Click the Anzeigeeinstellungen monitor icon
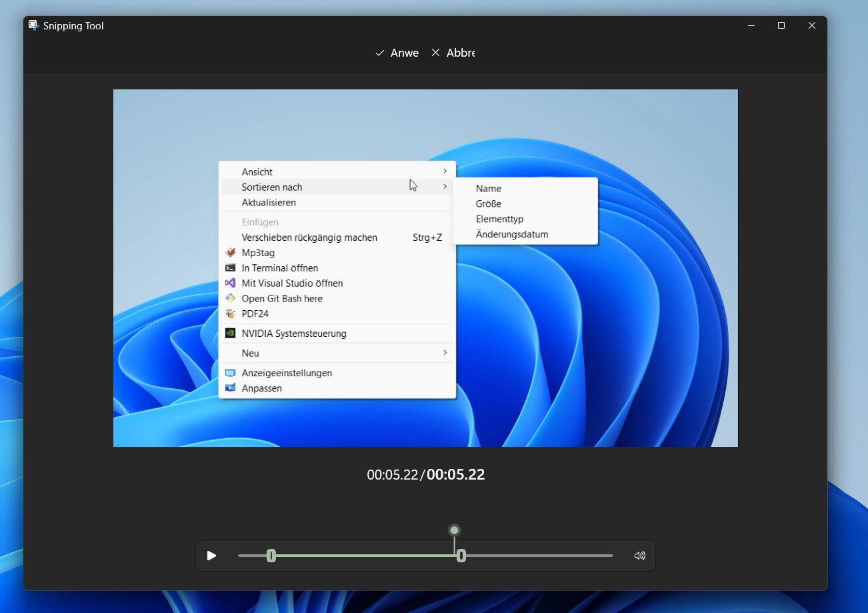This screenshot has height=613, width=868. click(x=231, y=373)
